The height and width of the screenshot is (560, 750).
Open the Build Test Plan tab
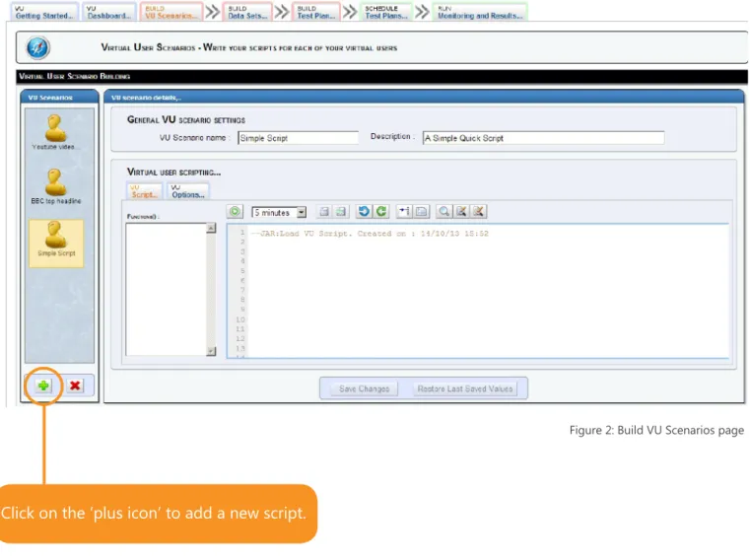coord(316,12)
